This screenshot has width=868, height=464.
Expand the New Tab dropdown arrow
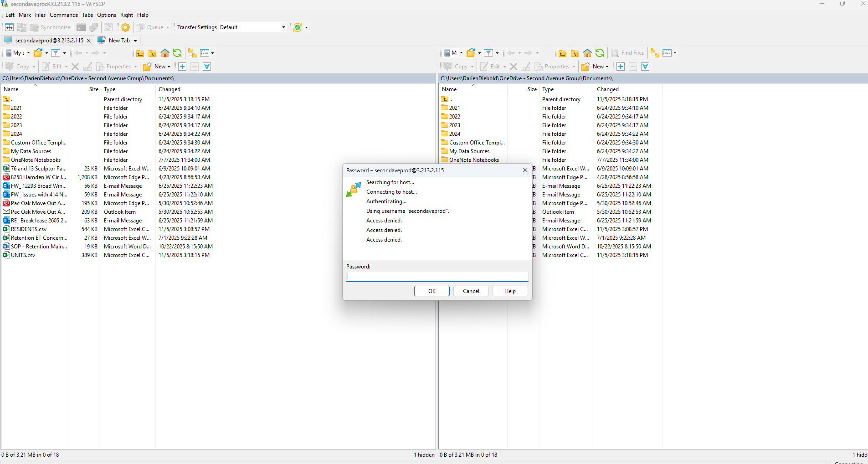(x=135, y=41)
